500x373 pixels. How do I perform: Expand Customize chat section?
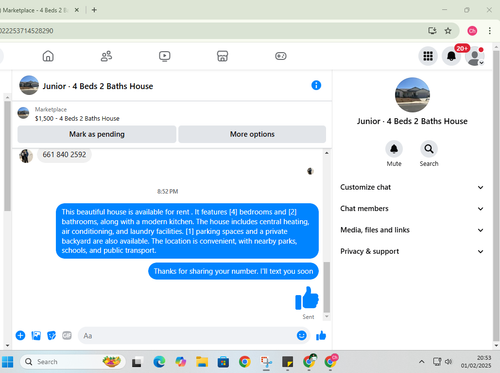[x=412, y=187]
